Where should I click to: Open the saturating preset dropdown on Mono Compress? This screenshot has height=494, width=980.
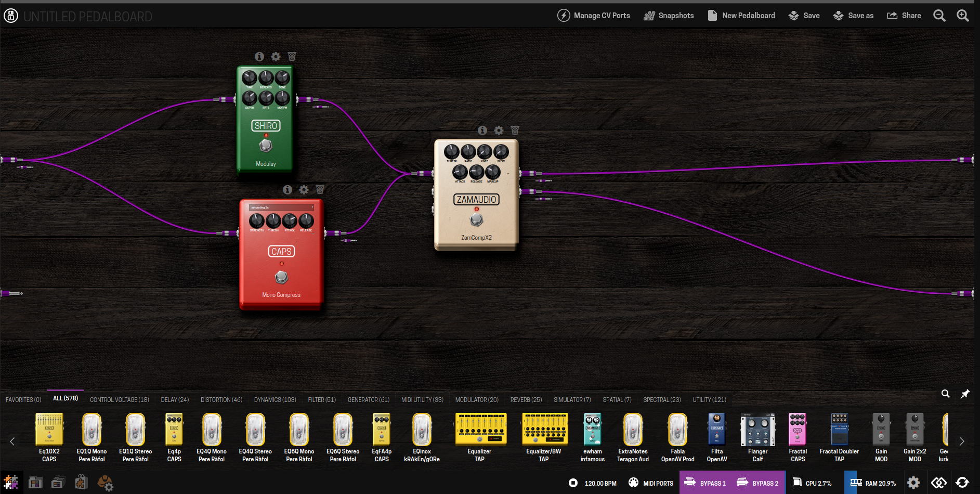click(x=281, y=207)
